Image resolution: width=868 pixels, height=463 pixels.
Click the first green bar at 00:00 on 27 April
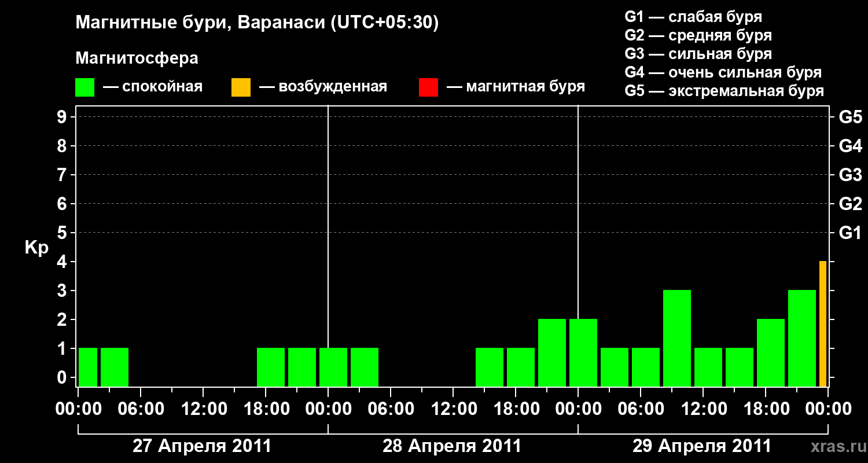(88, 368)
